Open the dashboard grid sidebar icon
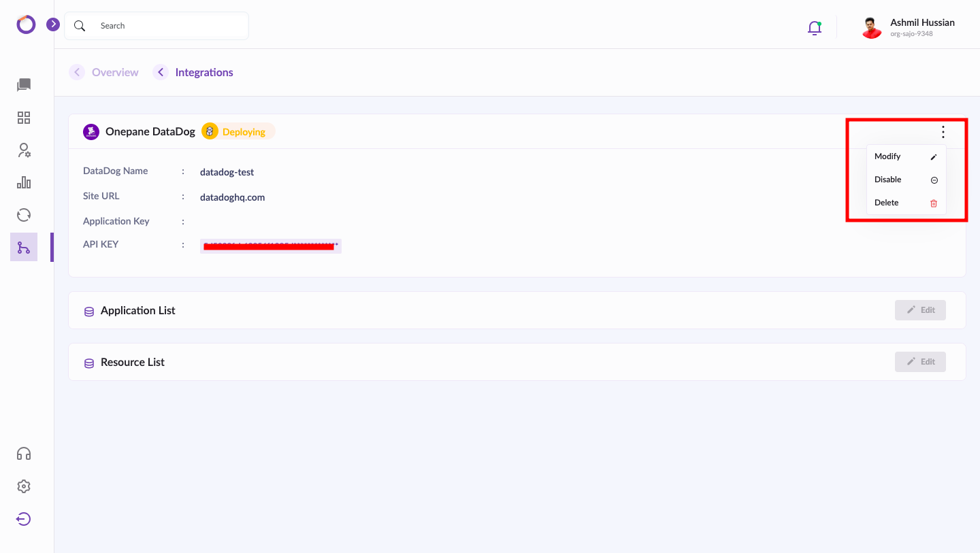The image size is (980, 553). [24, 118]
